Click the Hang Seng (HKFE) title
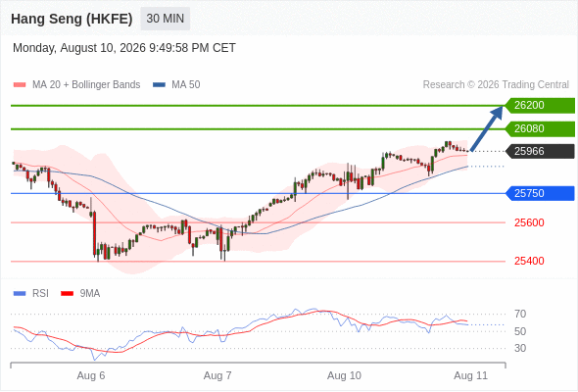The width and height of the screenshot is (578, 392). coord(72,19)
